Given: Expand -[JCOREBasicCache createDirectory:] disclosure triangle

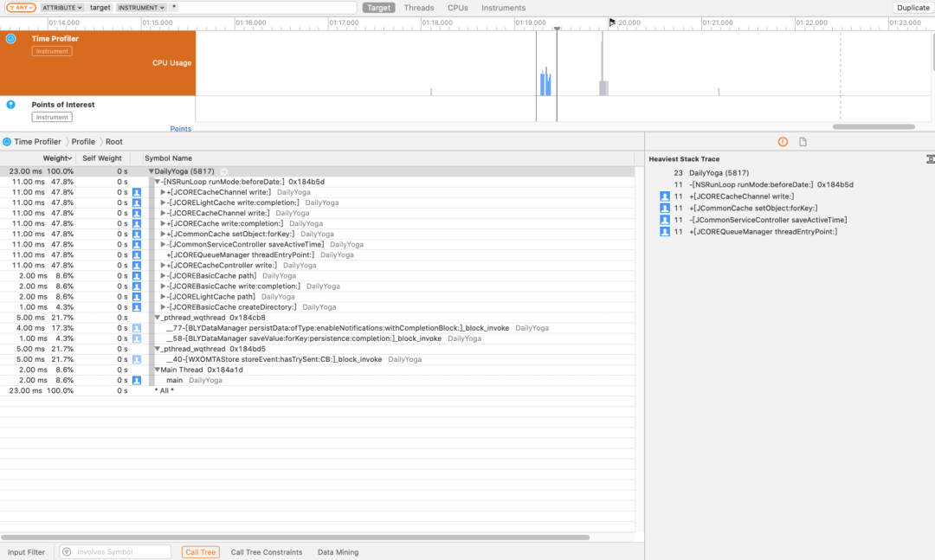Looking at the screenshot, I should pyautogui.click(x=163, y=307).
